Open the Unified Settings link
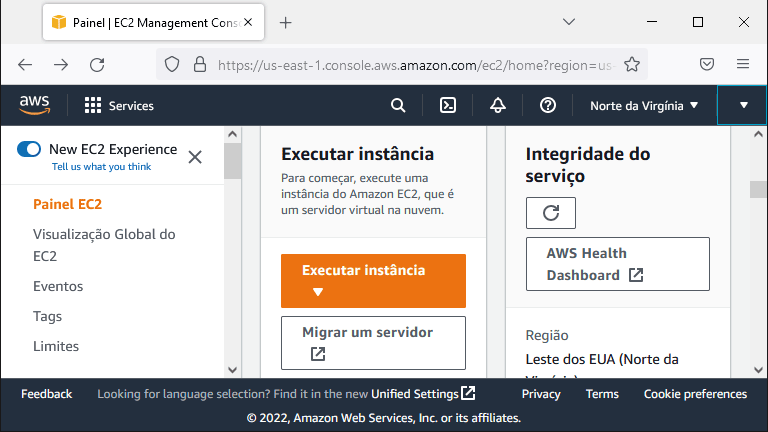 click(423, 394)
